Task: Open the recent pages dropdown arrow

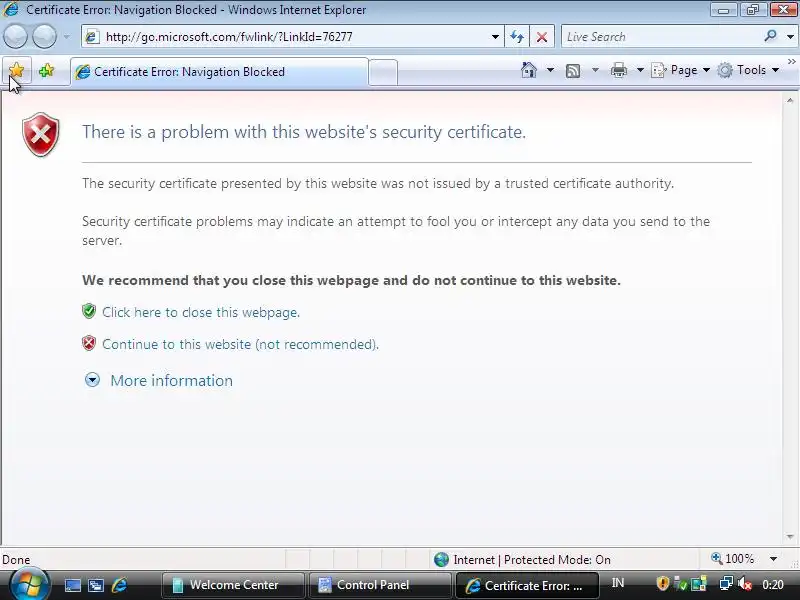Action: [x=66, y=37]
